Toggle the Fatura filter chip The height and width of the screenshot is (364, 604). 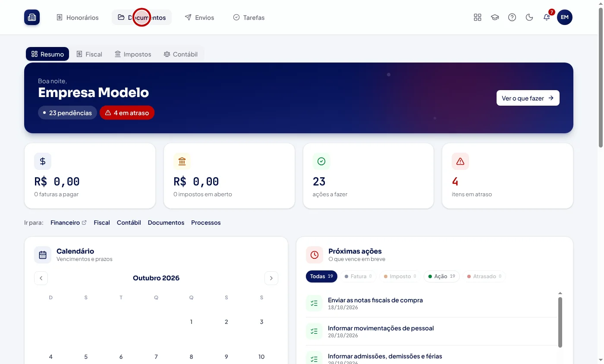coord(359,276)
